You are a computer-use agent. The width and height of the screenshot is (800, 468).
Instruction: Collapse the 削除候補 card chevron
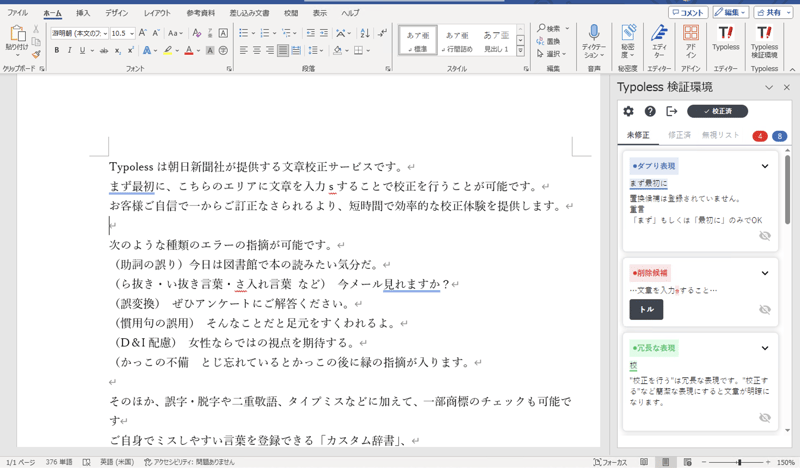[765, 273]
